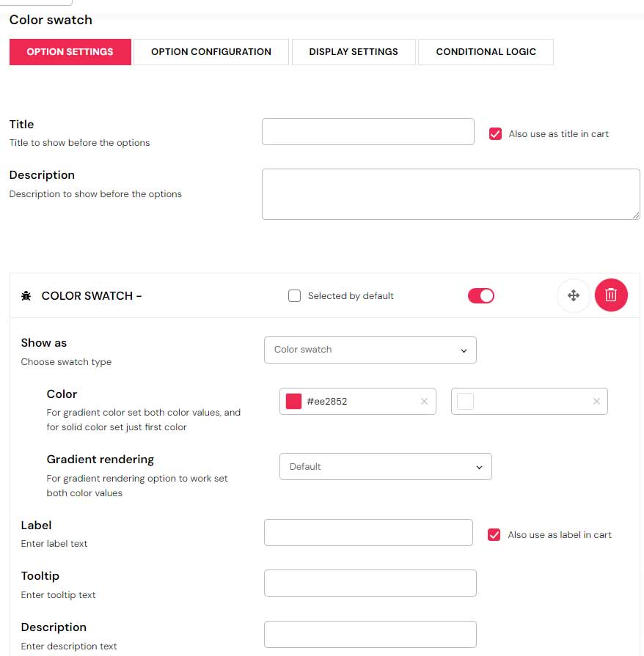Click the empty second color swatch
The width and height of the screenshot is (644, 656).
click(x=465, y=402)
